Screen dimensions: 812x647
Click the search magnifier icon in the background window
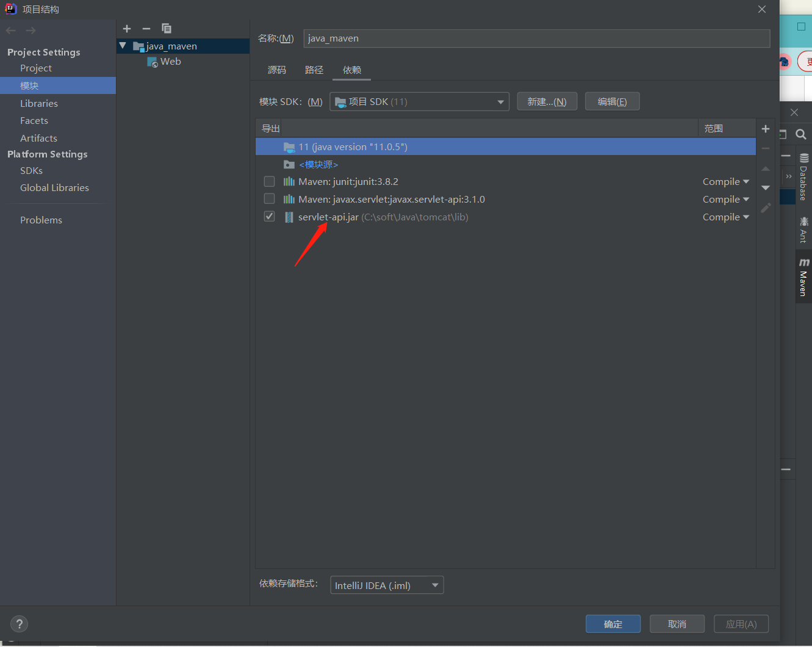801,134
